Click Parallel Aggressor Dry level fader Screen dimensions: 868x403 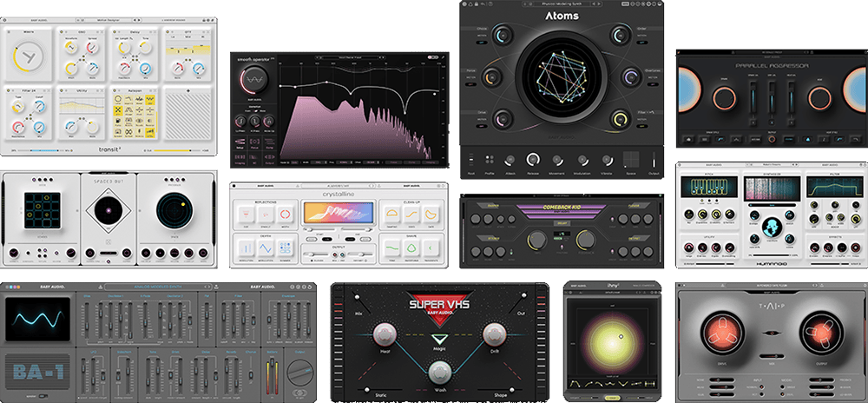[x=772, y=97]
